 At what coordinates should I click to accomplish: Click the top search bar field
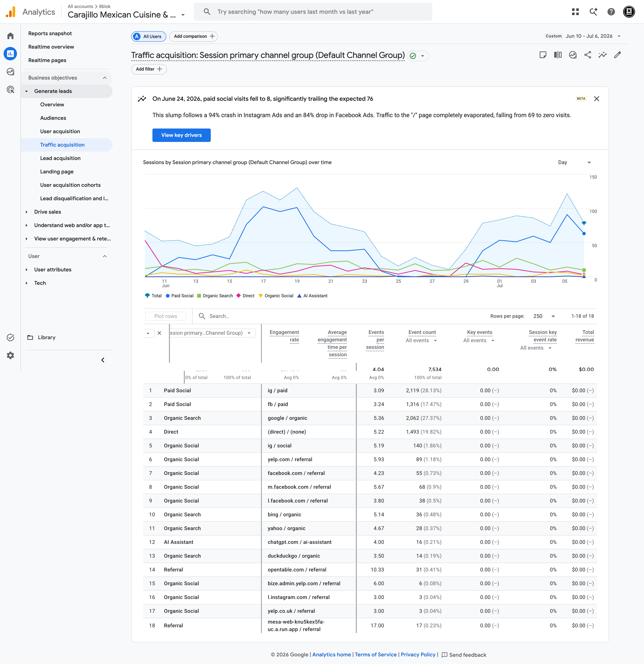click(x=313, y=12)
